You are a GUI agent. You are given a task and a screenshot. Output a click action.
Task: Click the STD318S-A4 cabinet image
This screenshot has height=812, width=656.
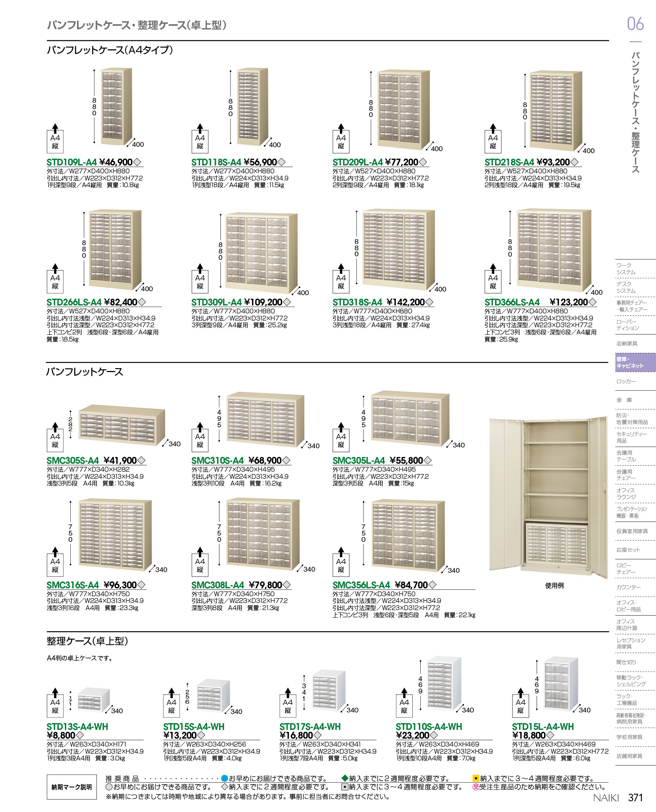(x=398, y=249)
